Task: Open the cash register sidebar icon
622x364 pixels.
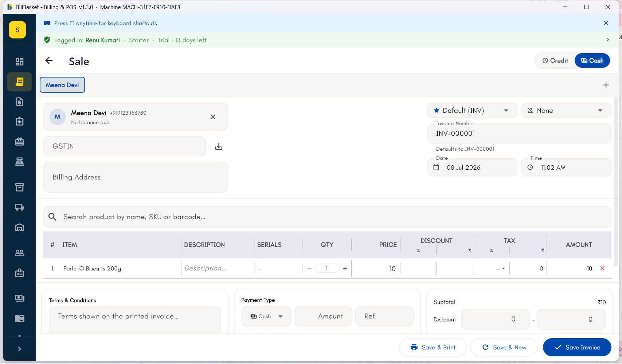Action: [20, 162]
